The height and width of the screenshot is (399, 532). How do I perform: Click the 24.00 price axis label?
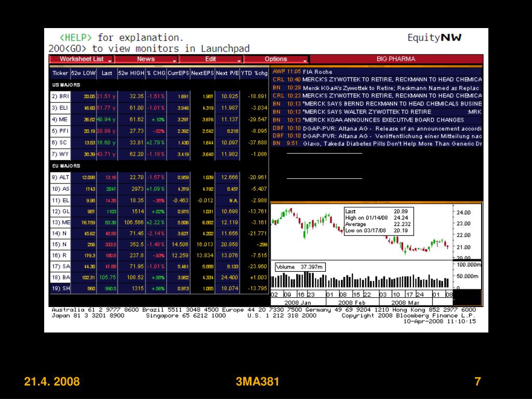(x=463, y=212)
